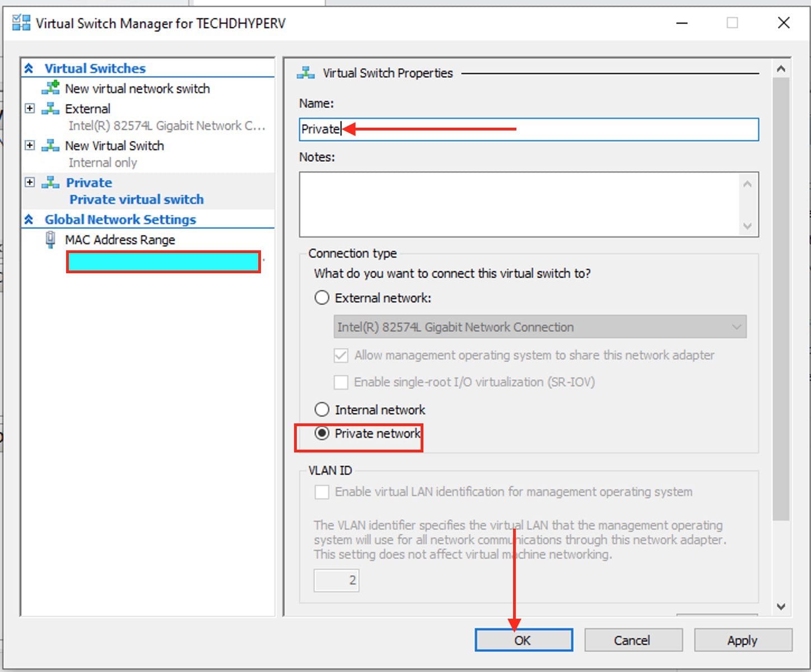The height and width of the screenshot is (672, 811).
Task: Click the Private switch network icon
Action: click(x=50, y=183)
